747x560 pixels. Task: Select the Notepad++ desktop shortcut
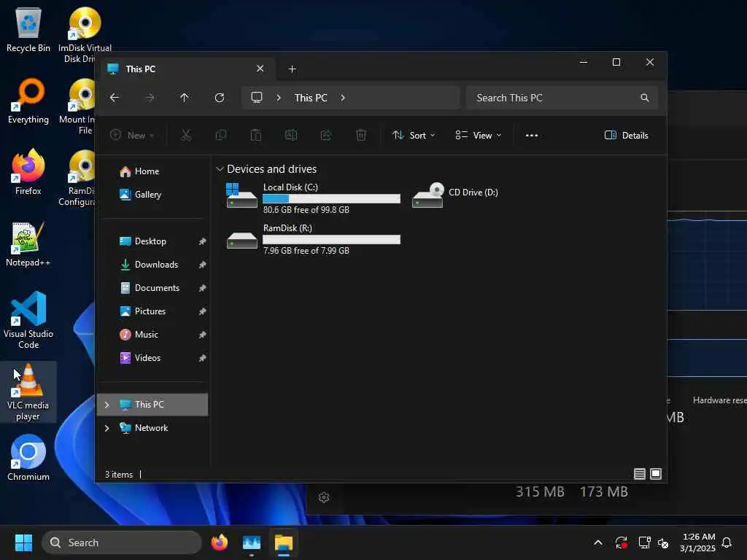coord(28,244)
